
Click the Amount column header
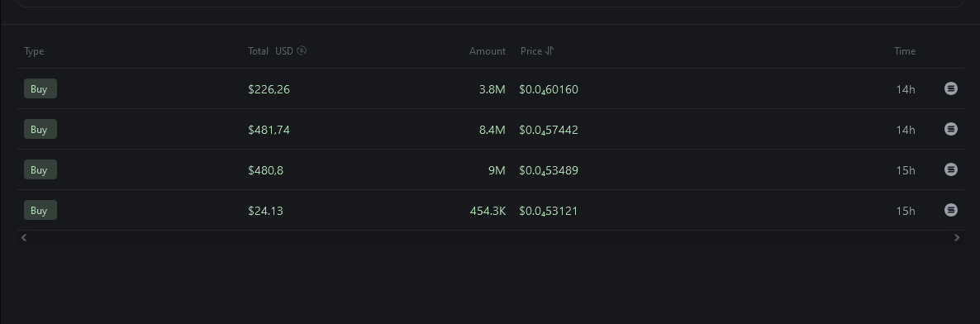488,51
